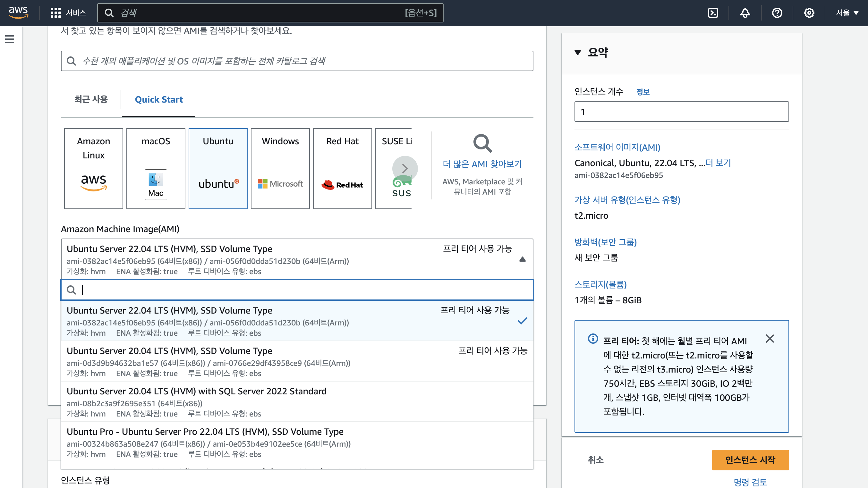Open the notifications bell icon
This screenshot has width=868, height=488.
click(x=745, y=13)
